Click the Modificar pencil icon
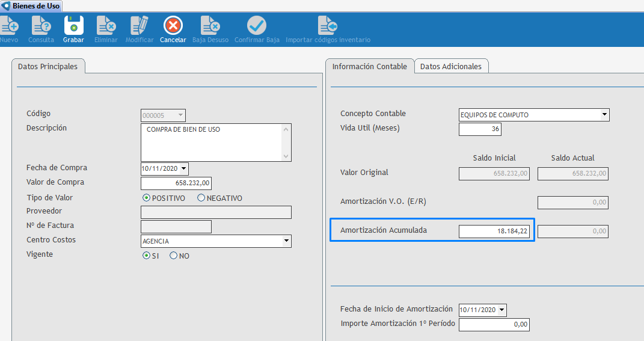The image size is (644, 341). pyautogui.click(x=140, y=26)
